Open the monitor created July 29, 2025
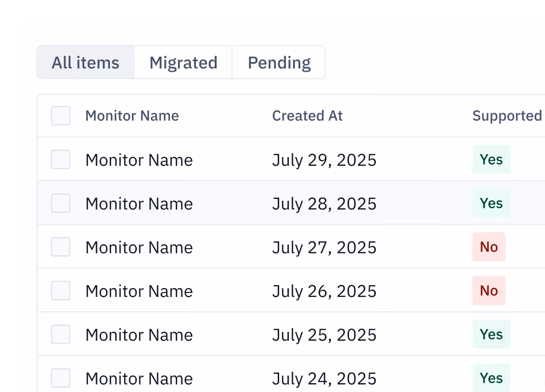Image resolution: width=545 pixels, height=392 pixels. [139, 160]
